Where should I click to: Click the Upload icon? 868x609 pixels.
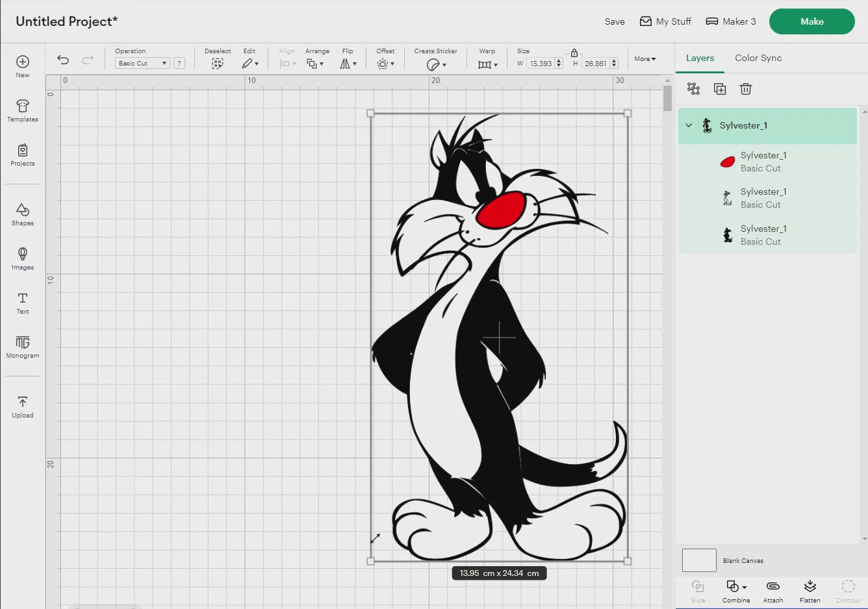(23, 402)
